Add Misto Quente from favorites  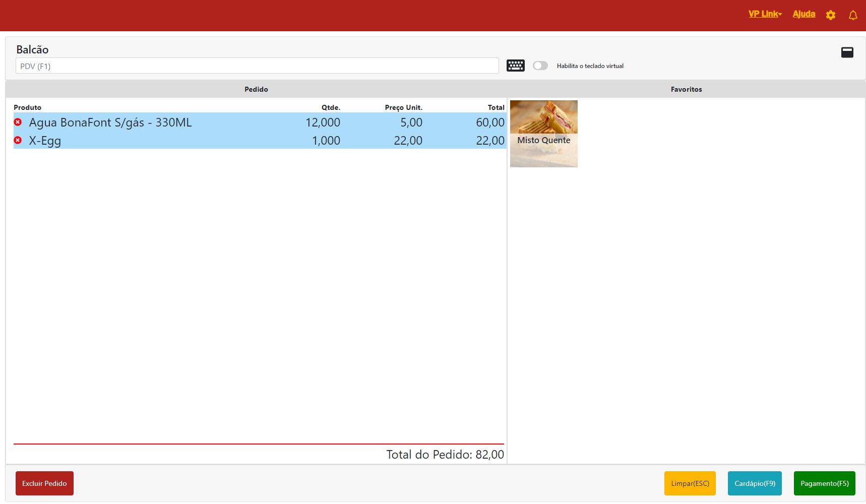point(543,134)
